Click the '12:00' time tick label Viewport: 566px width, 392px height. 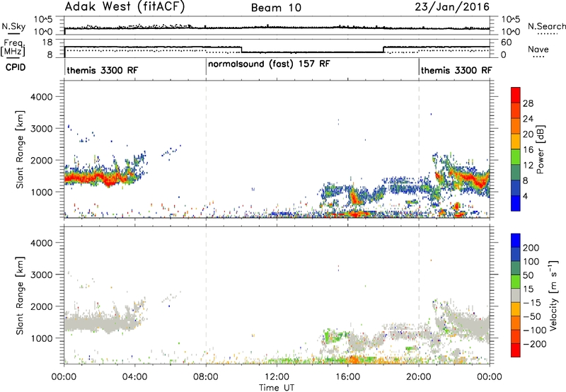[x=277, y=377]
